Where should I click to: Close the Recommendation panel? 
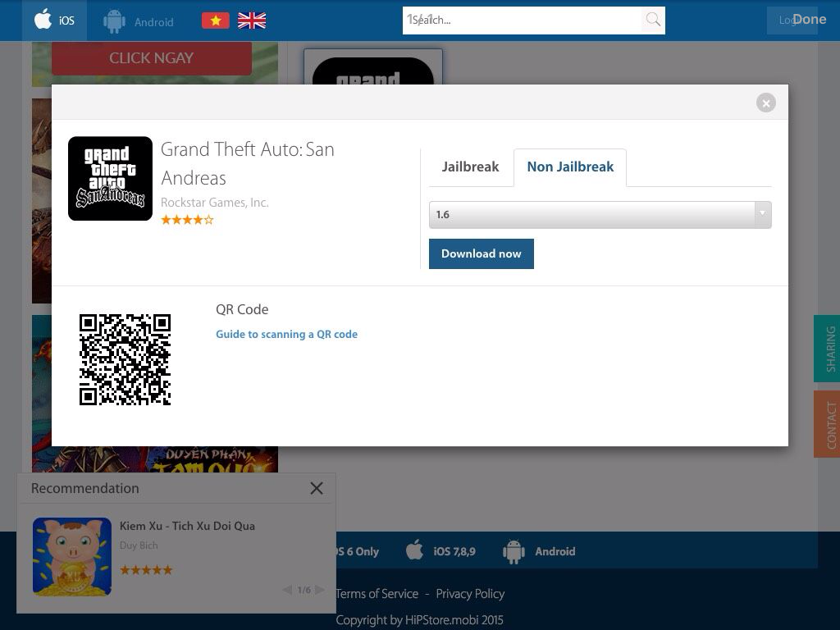click(x=317, y=488)
